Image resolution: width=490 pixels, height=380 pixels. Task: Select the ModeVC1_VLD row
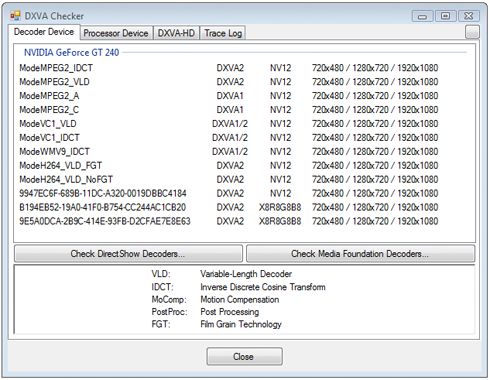(229, 124)
